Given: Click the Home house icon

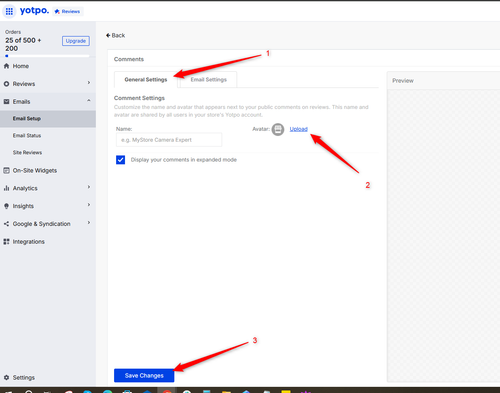Looking at the screenshot, I should coord(6,66).
